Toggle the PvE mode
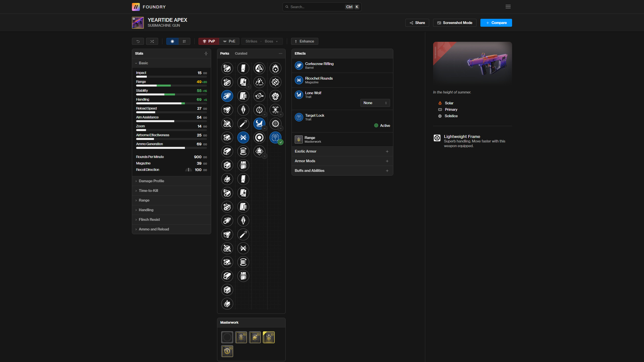 pos(229,41)
